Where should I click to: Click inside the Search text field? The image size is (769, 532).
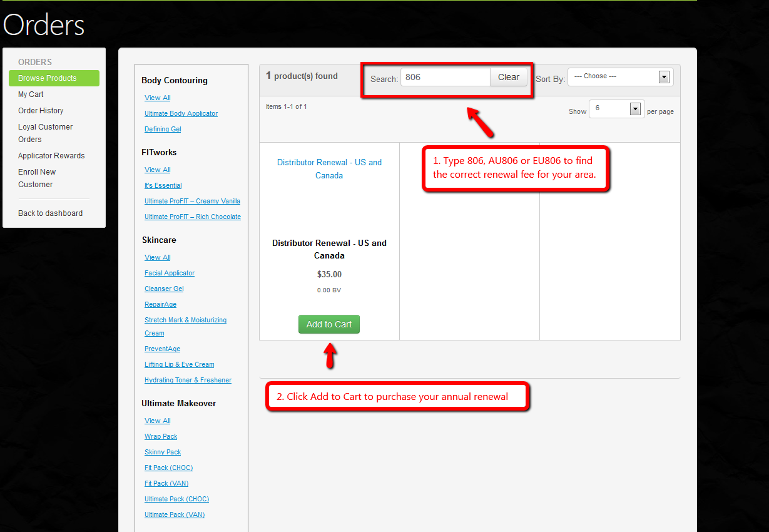444,77
